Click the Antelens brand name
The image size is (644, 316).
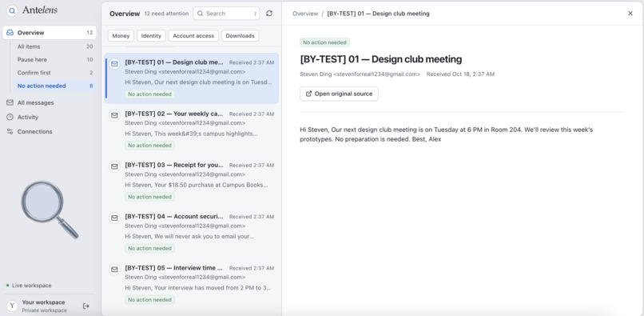tap(40, 10)
